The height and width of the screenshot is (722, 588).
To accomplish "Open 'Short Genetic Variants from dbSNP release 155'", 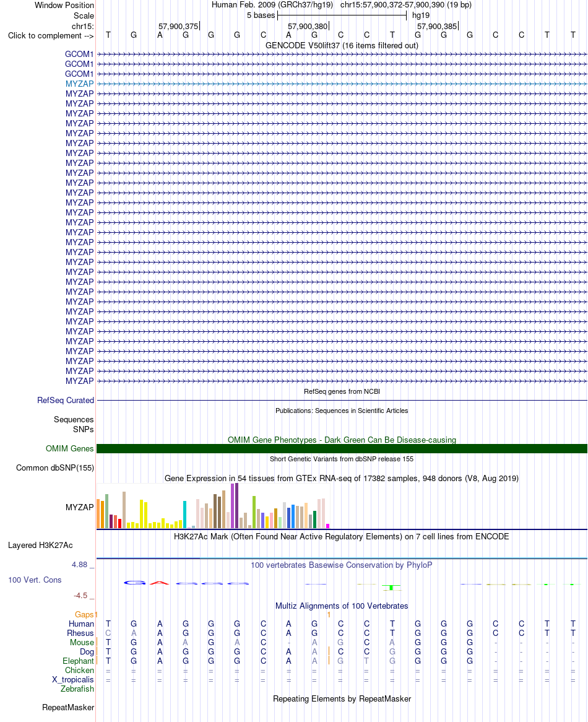I will pos(342,459).
